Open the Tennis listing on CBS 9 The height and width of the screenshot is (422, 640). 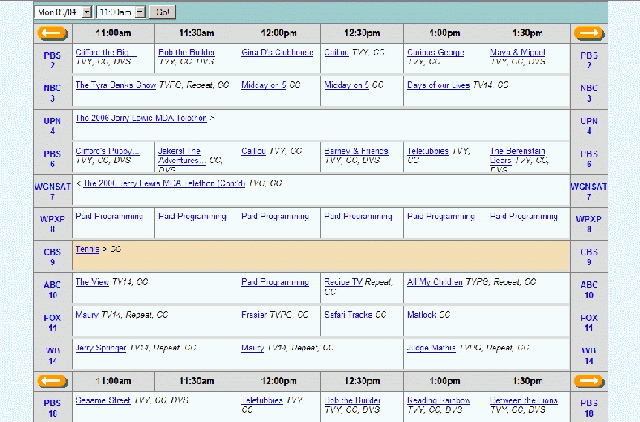(87, 249)
